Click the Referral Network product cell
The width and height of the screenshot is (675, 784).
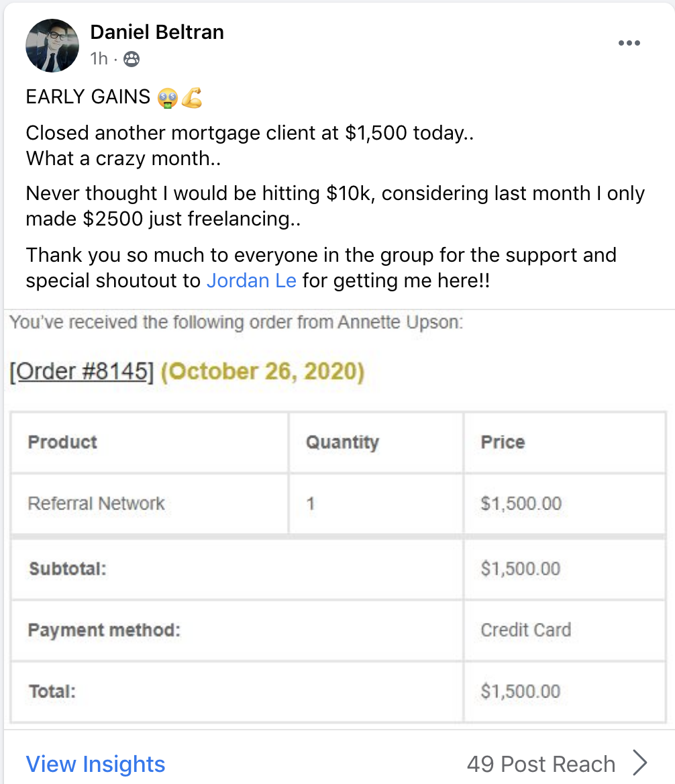point(150,503)
